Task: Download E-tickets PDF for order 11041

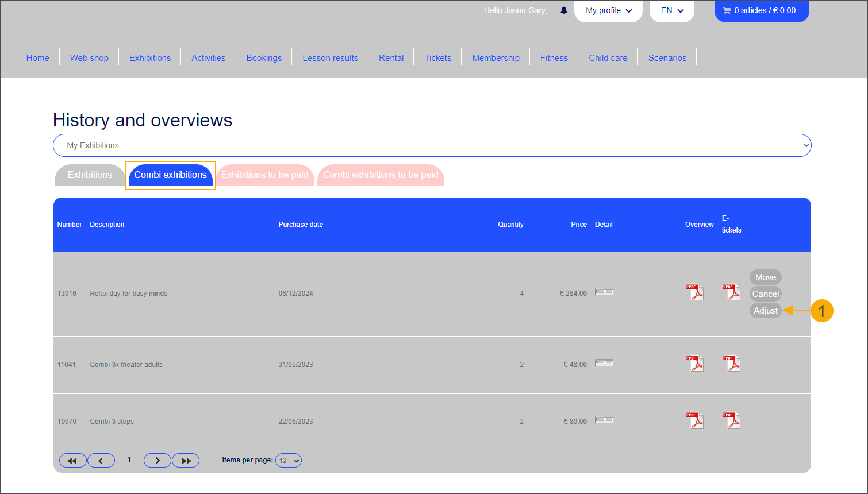Action: (x=731, y=364)
